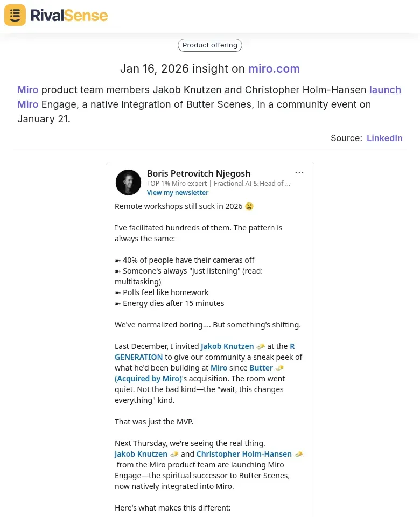
Task: Select Boris Petrovitch Njegosh's name
Action: [x=199, y=173]
